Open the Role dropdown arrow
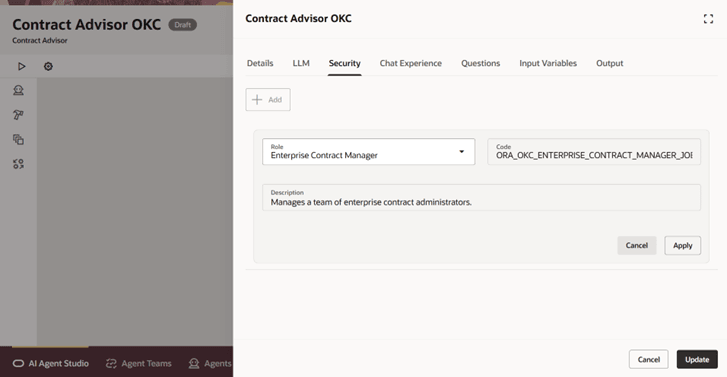The width and height of the screenshot is (727, 377). [x=462, y=152]
